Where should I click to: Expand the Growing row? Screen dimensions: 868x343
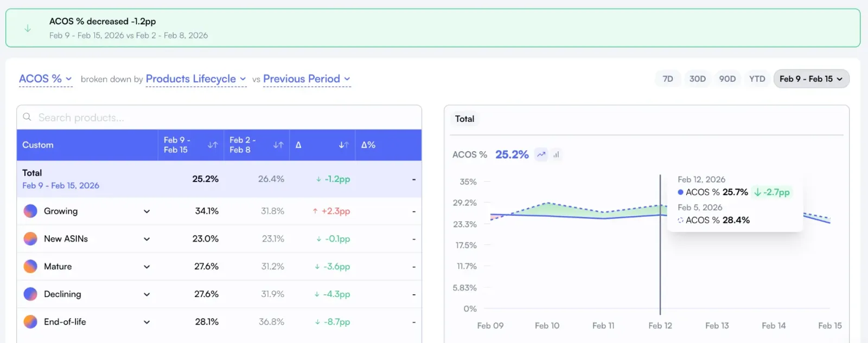[x=146, y=211]
